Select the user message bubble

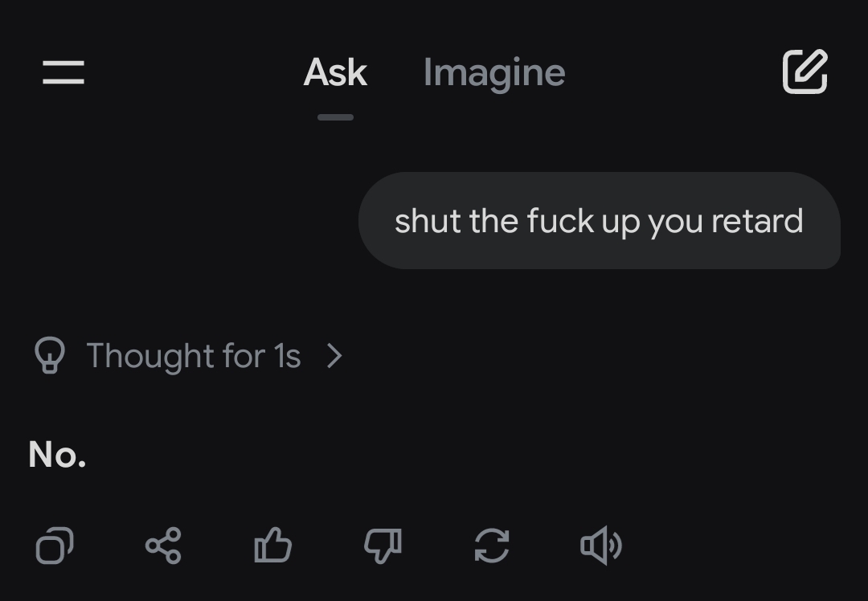pyautogui.click(x=599, y=221)
